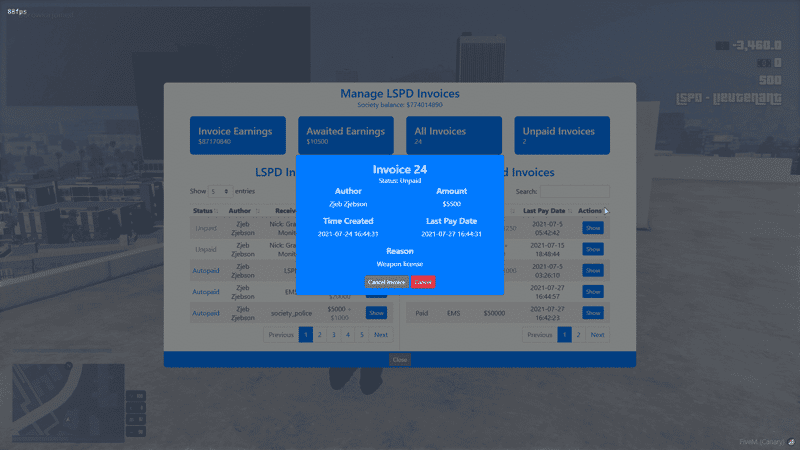Select the Unpaid Invoices card
The width and height of the screenshot is (800, 450).
pyautogui.click(x=562, y=135)
